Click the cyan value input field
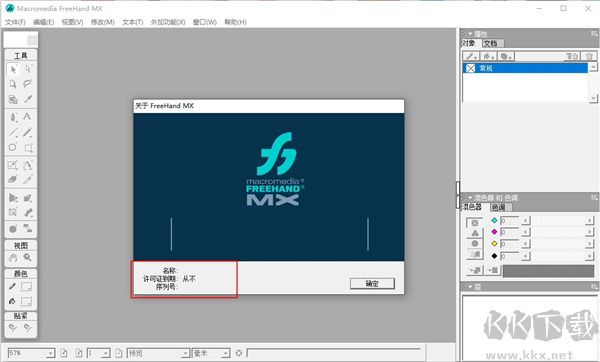The image size is (600, 362). coord(509,221)
